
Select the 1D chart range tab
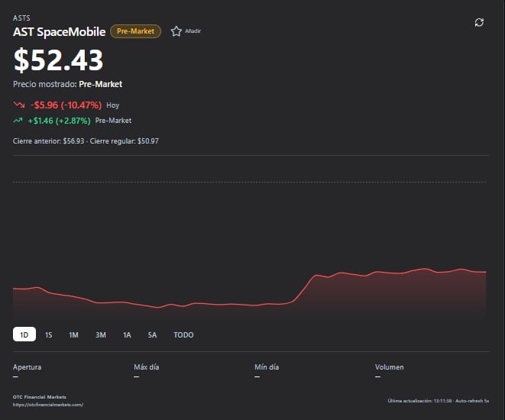point(24,334)
